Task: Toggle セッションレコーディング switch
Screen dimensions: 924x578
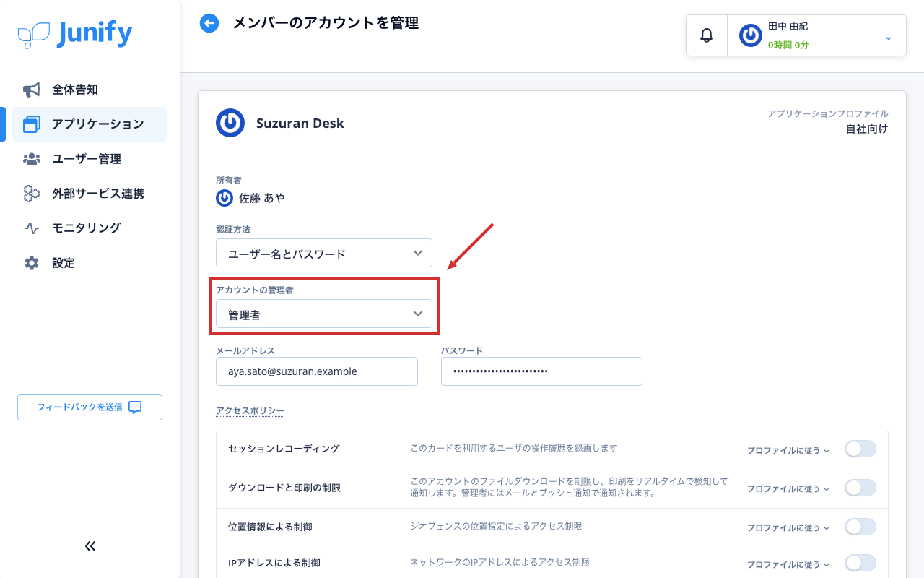Action: pyautogui.click(x=860, y=449)
